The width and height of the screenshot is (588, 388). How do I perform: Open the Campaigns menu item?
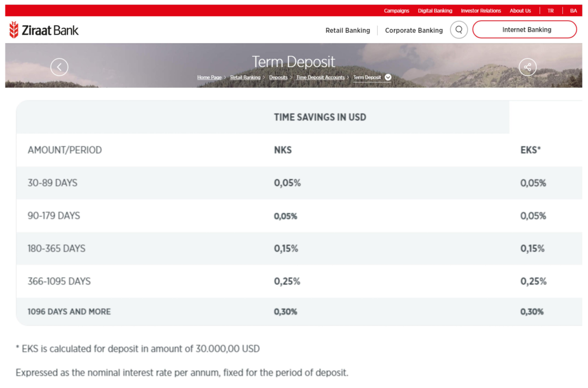click(x=396, y=11)
